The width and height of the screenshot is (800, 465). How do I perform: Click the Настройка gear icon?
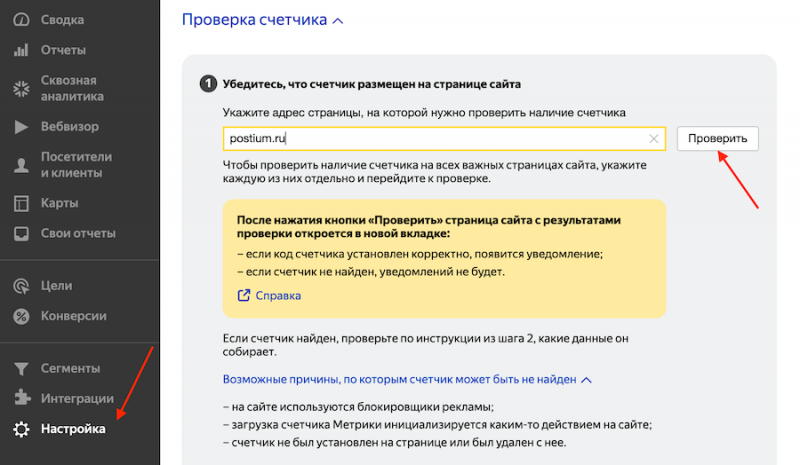(20, 430)
